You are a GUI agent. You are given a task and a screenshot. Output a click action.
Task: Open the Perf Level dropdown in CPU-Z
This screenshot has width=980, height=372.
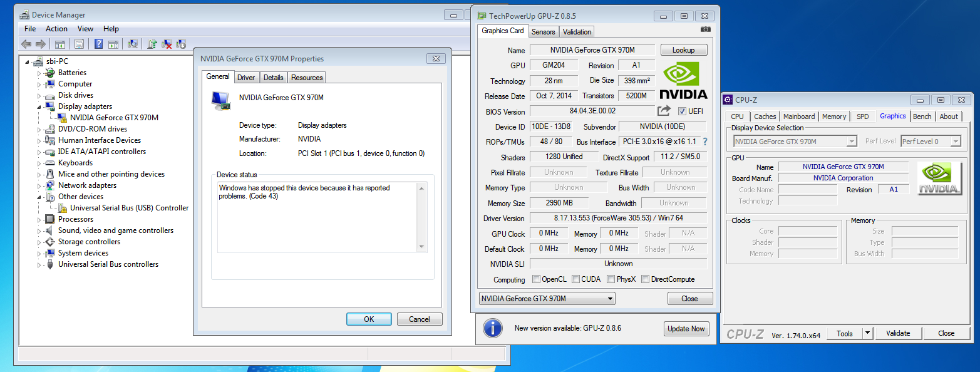click(931, 142)
